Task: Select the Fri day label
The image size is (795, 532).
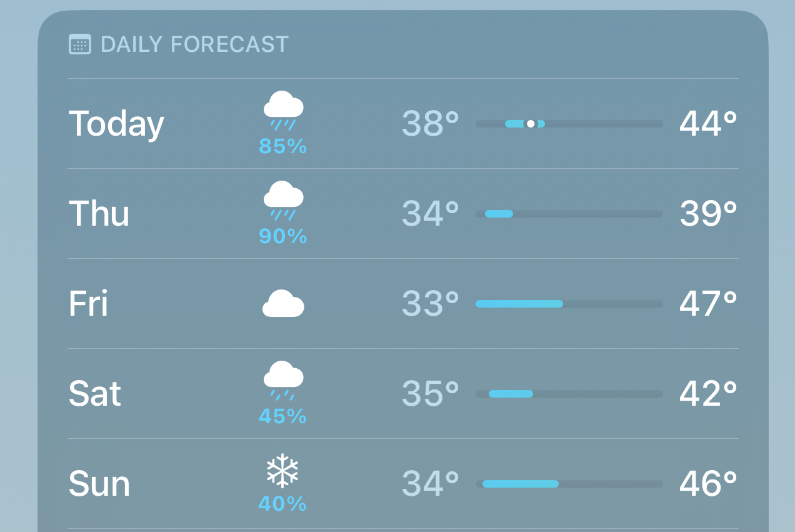Action: point(88,304)
